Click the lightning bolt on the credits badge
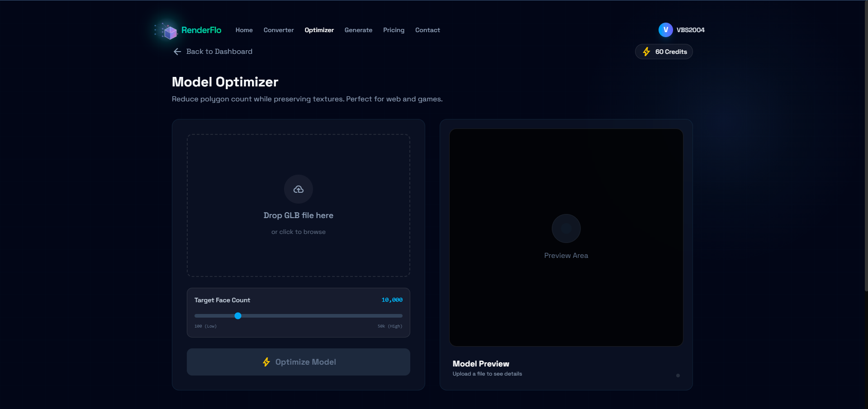The image size is (868, 409). [646, 52]
